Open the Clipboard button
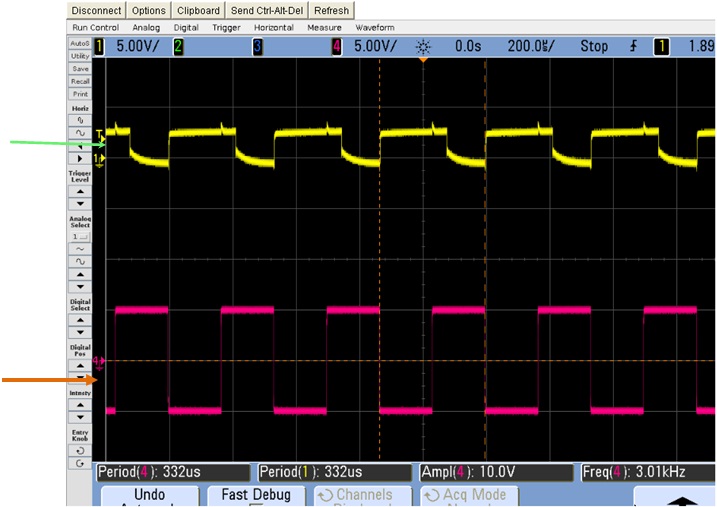The height and width of the screenshot is (507, 717). 198,11
